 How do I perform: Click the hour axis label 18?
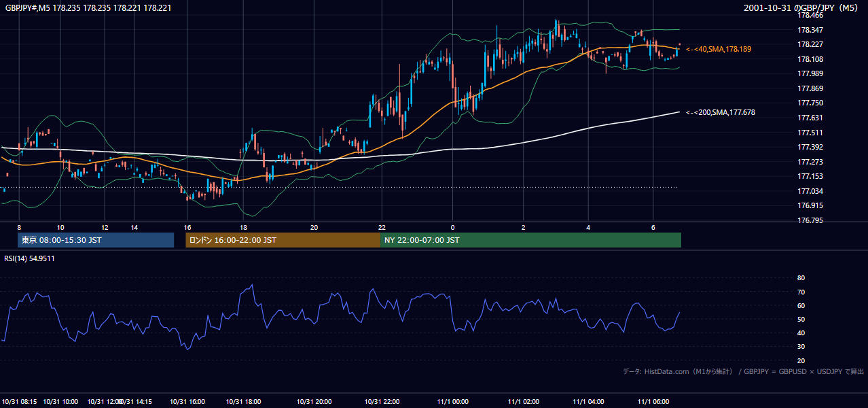pos(244,227)
